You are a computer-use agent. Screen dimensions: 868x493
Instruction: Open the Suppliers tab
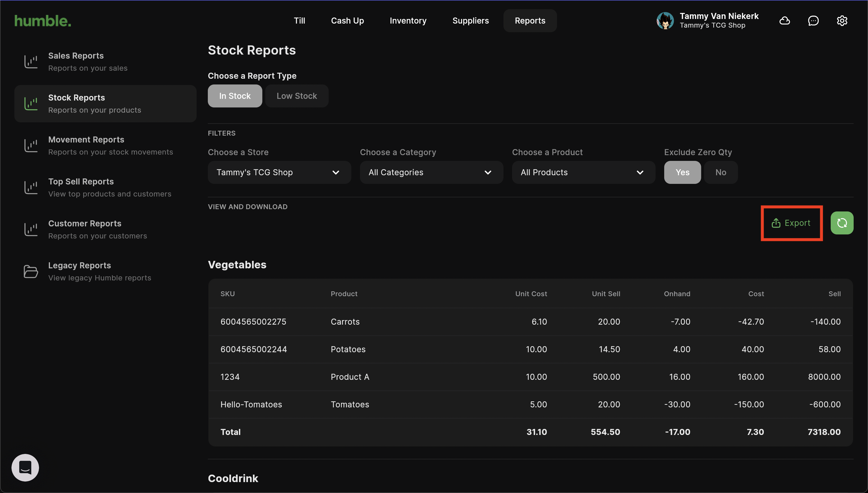(x=470, y=21)
